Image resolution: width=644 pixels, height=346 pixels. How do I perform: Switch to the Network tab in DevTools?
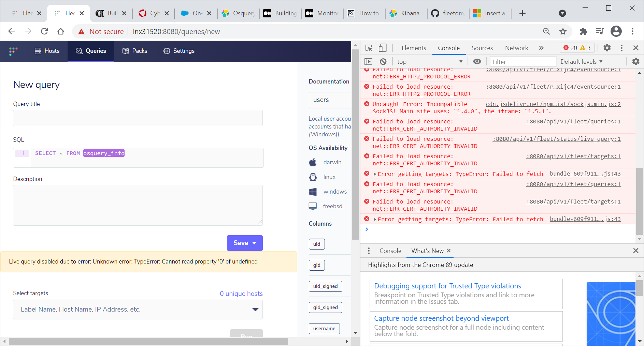tap(516, 48)
